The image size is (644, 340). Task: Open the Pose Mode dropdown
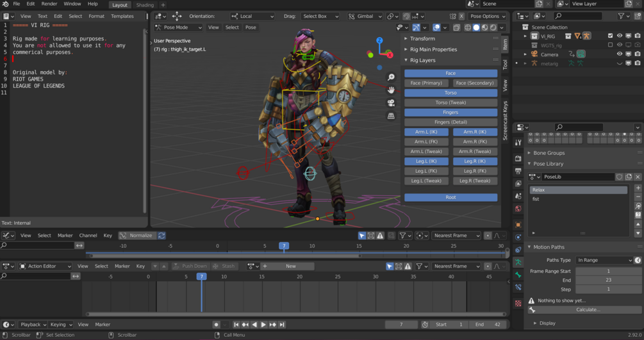coord(178,28)
